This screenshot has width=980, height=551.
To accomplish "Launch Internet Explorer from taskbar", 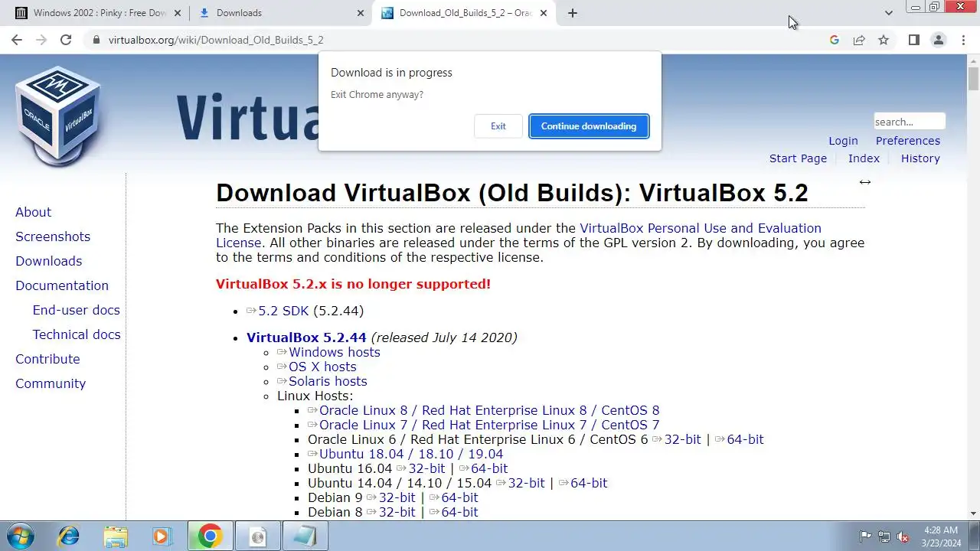I will coord(68,536).
